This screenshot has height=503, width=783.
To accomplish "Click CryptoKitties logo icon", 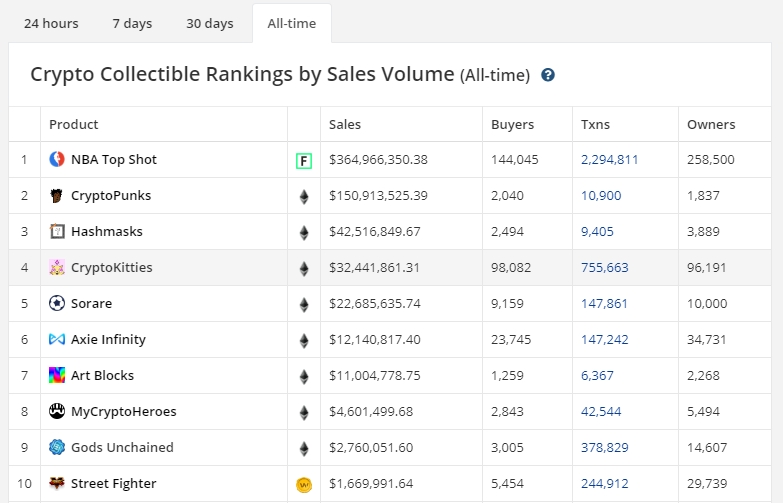I will pyautogui.click(x=57, y=267).
